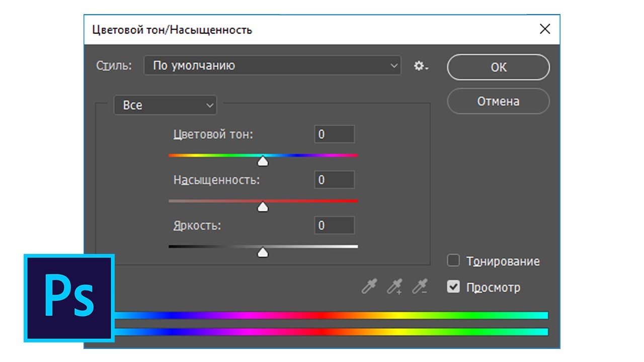
Task: Click the Яркость value field
Action: [x=335, y=225]
